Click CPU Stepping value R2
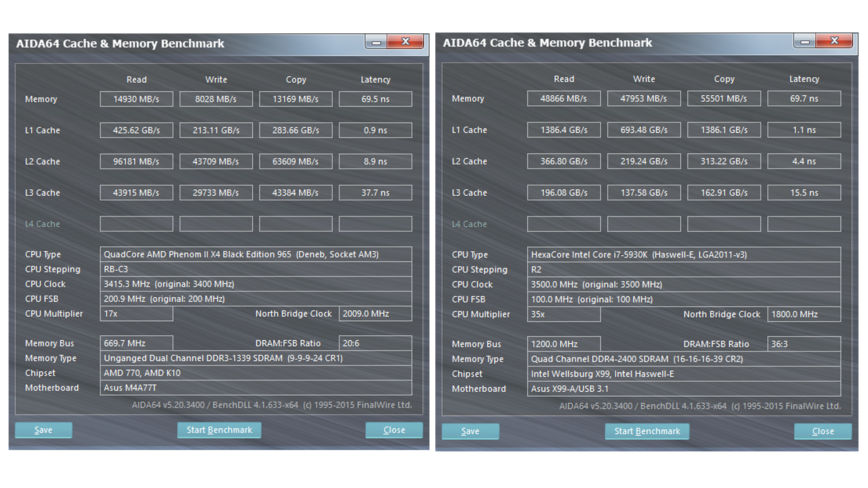Image resolution: width=868 pixels, height=488 pixels. click(x=684, y=270)
